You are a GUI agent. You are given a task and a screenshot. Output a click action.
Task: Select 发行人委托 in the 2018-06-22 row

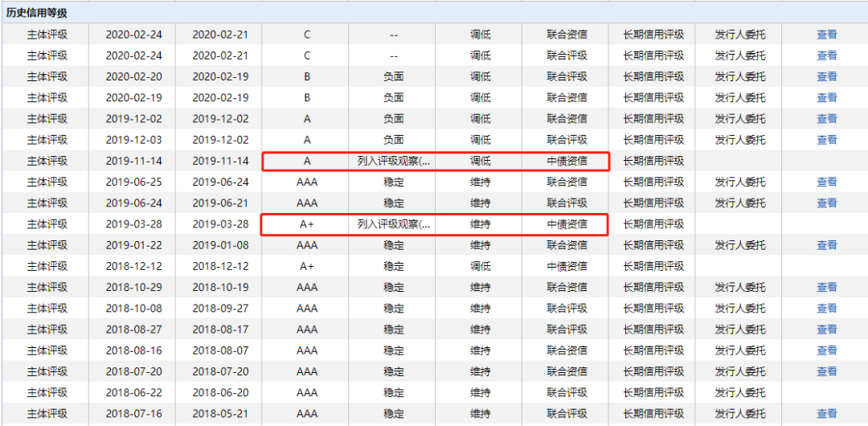(739, 392)
